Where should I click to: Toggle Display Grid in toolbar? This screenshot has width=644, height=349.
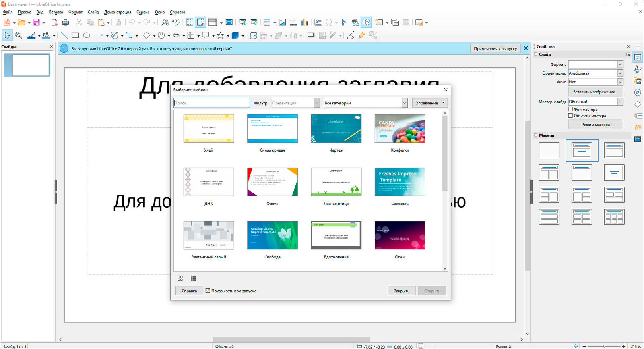[190, 23]
